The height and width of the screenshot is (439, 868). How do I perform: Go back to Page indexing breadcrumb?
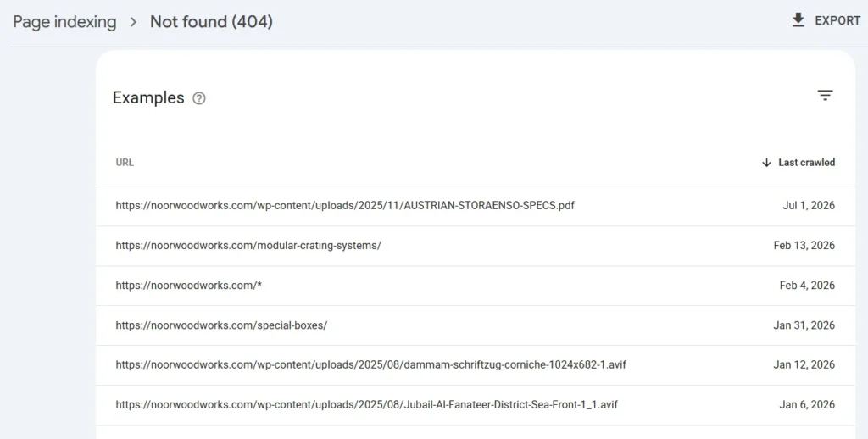point(64,22)
